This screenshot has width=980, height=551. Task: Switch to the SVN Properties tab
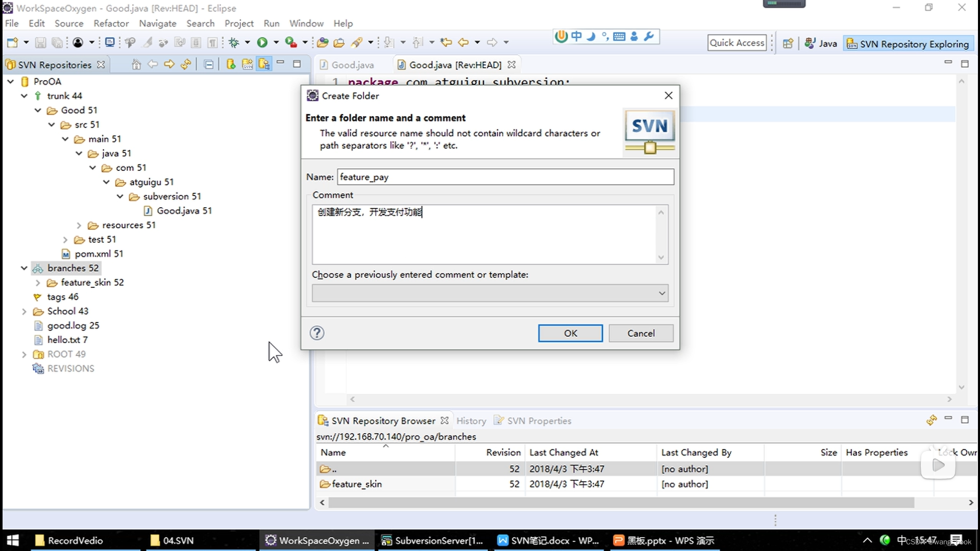pyautogui.click(x=532, y=421)
